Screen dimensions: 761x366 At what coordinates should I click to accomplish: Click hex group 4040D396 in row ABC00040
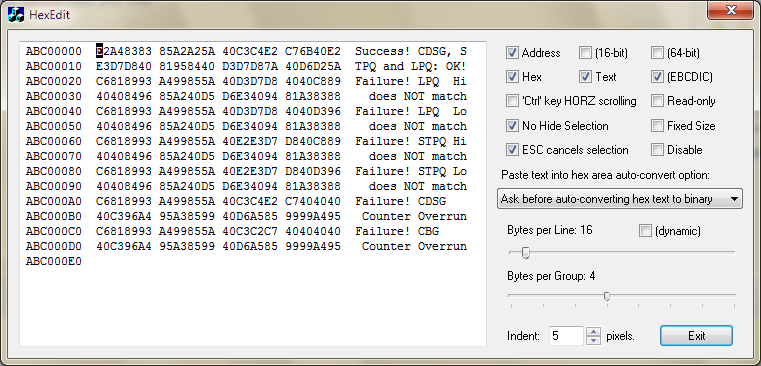(x=313, y=111)
